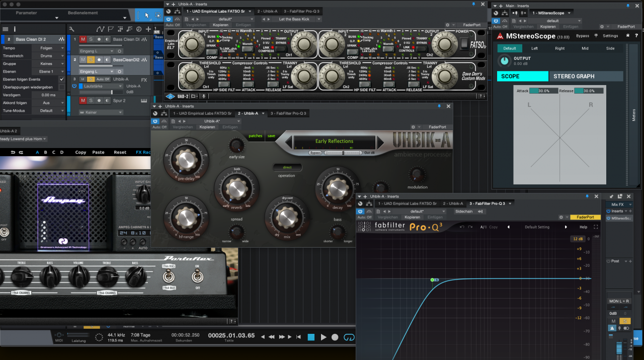This screenshot has width=644, height=360.
Task: Open Settings in MStereoScope header
Action: point(610,36)
